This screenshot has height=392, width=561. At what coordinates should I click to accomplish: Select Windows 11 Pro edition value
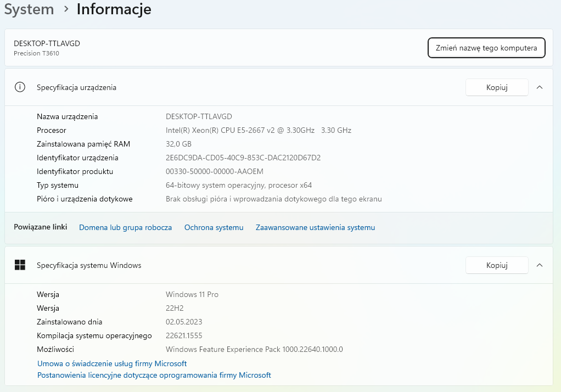pyautogui.click(x=192, y=294)
